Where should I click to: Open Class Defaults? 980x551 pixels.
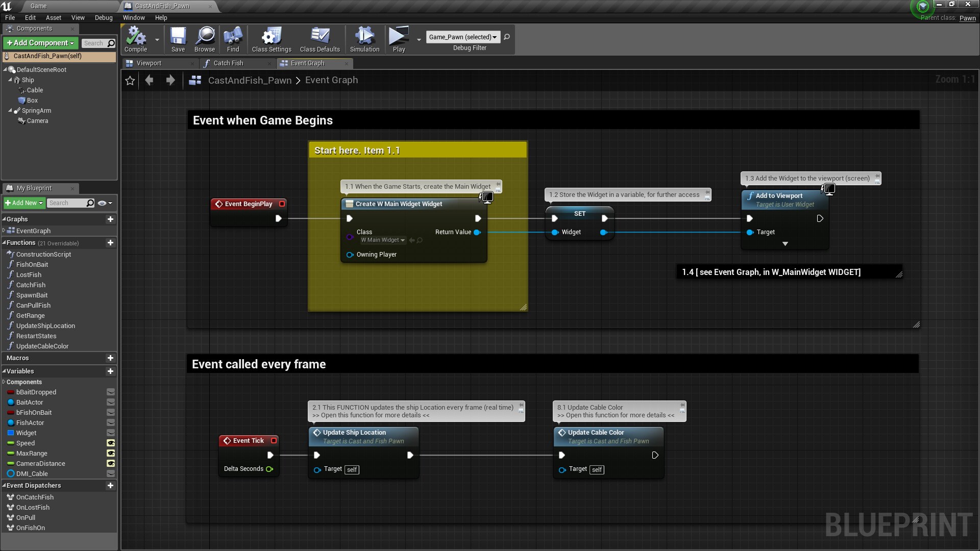(x=320, y=39)
